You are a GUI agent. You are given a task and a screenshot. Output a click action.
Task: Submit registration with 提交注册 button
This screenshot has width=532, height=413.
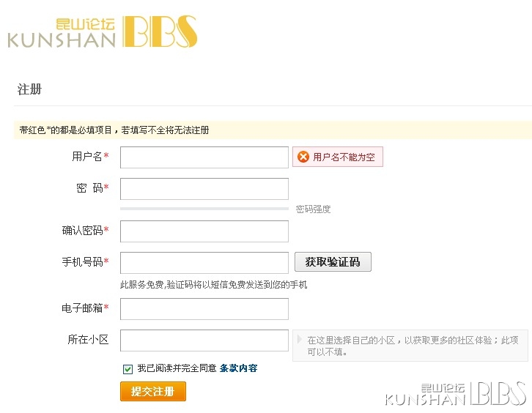(153, 391)
